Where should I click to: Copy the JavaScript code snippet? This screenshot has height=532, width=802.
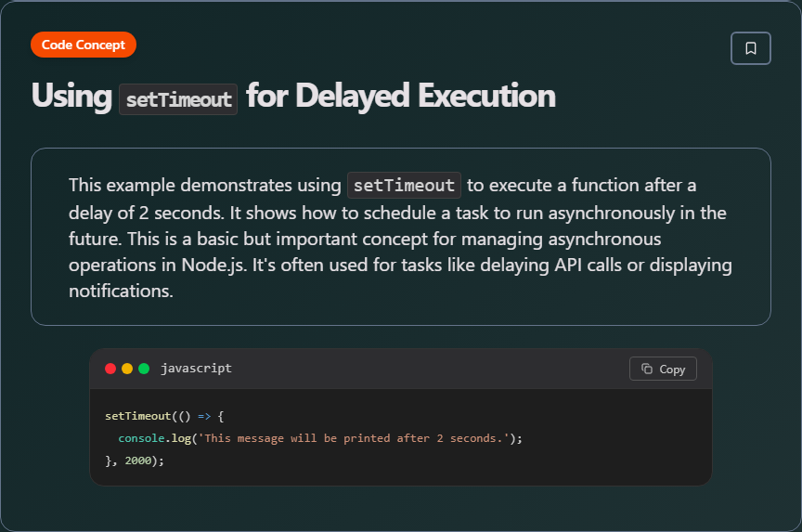point(663,369)
